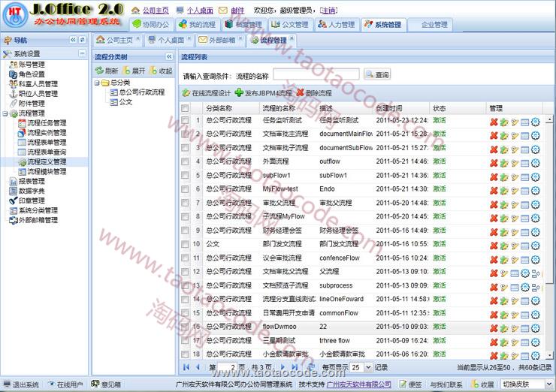556x392 pixels.
Task: Switch to the 人力管理 top menu tab
Action: (x=336, y=25)
